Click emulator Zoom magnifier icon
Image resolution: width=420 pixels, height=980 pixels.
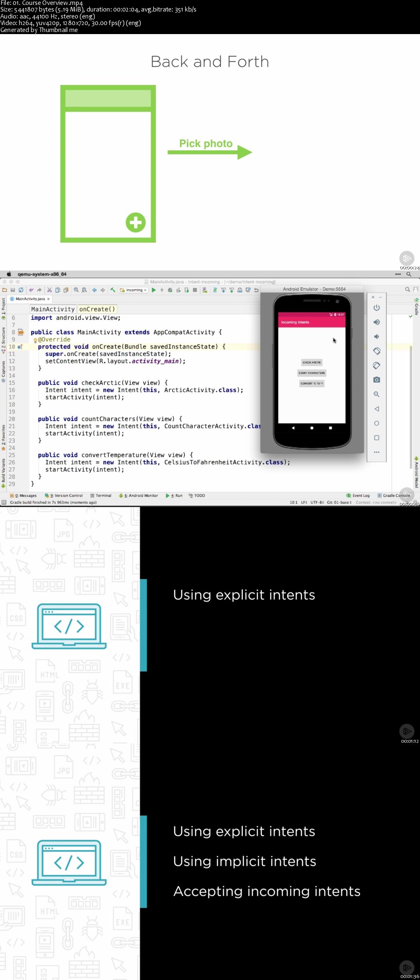(x=377, y=394)
